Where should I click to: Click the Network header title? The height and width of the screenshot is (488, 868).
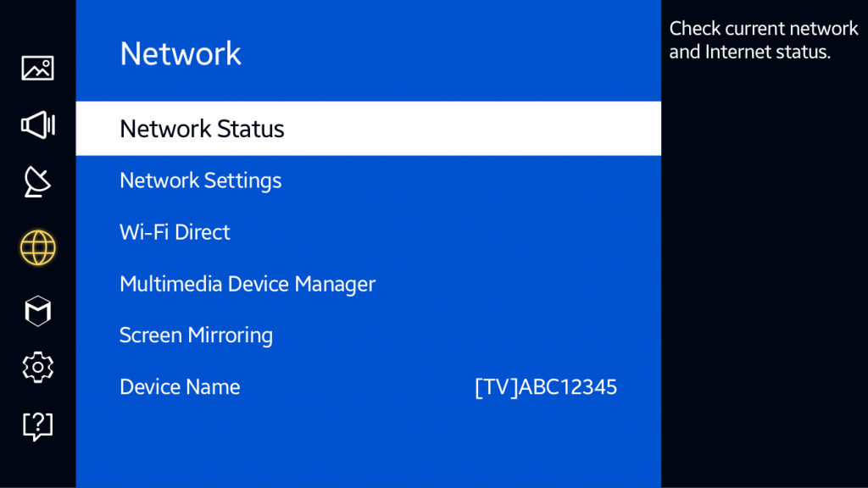181,53
